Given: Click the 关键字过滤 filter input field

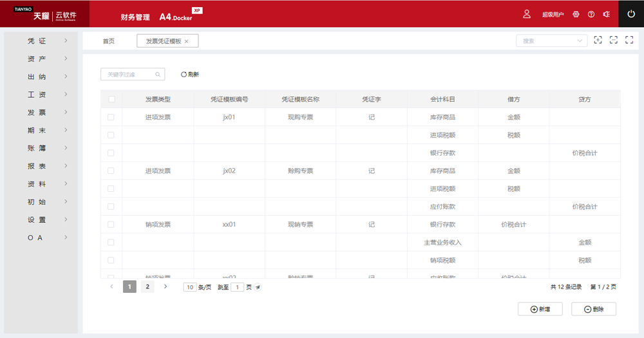Looking at the screenshot, I should click(129, 75).
